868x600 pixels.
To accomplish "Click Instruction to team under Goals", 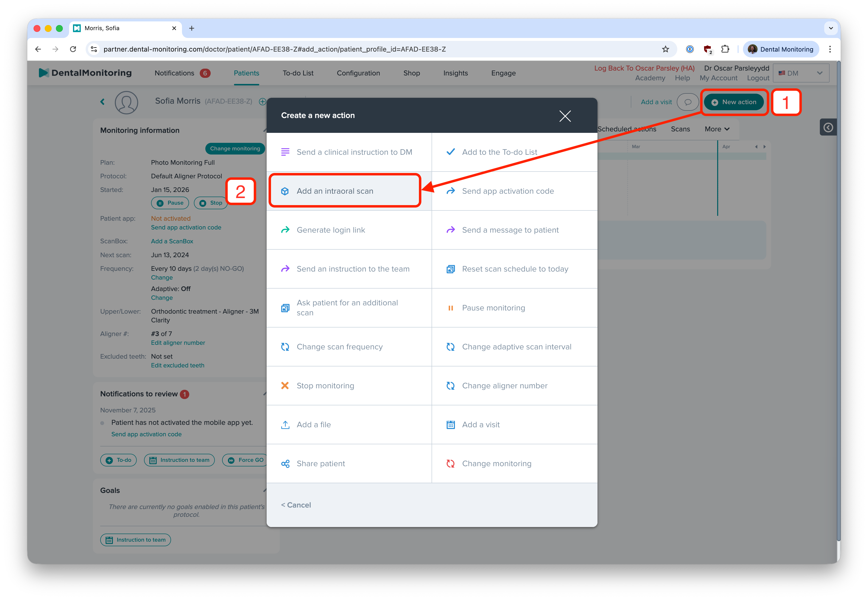I will tap(135, 540).
